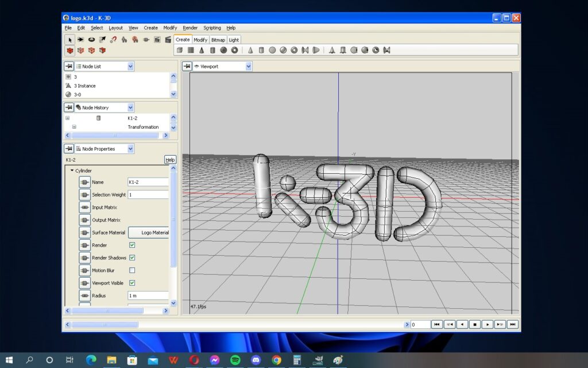Click the timeline scrubber bar at bottom
This screenshot has width=588, height=368.
105,324
